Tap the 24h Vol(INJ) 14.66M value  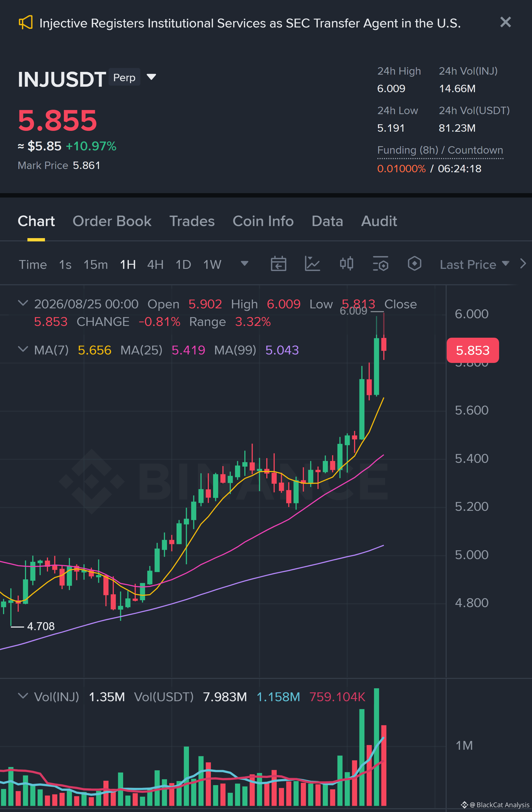click(x=457, y=89)
